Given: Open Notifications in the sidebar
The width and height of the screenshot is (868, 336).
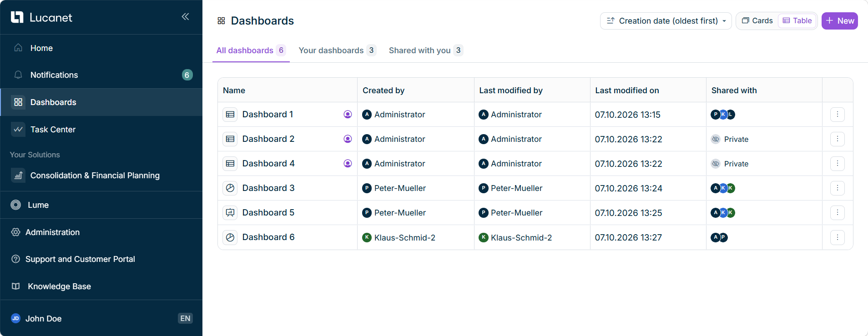Looking at the screenshot, I should [101, 75].
